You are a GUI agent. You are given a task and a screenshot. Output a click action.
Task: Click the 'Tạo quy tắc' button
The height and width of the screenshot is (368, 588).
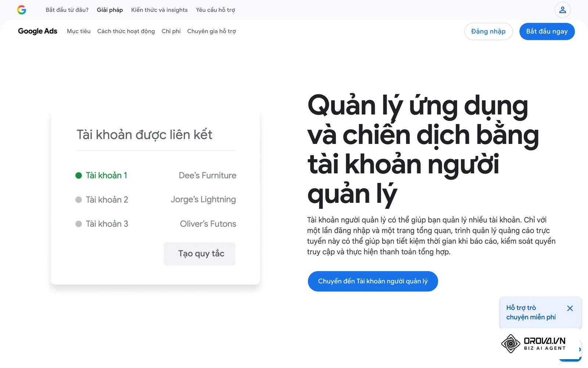[200, 254]
